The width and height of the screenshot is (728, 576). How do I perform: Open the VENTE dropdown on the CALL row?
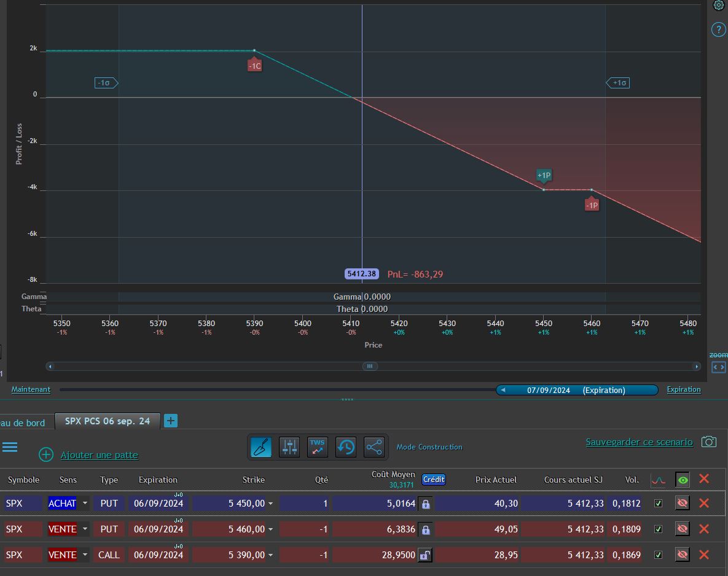(x=85, y=555)
